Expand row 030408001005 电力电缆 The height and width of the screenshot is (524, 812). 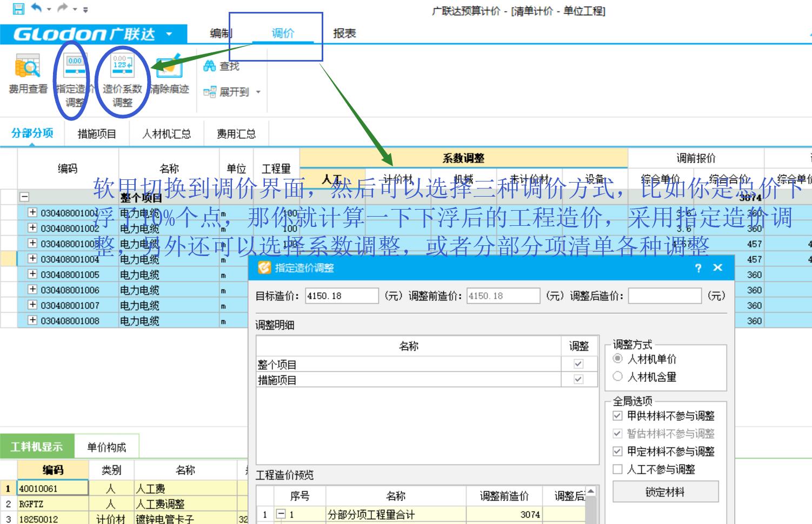32,274
